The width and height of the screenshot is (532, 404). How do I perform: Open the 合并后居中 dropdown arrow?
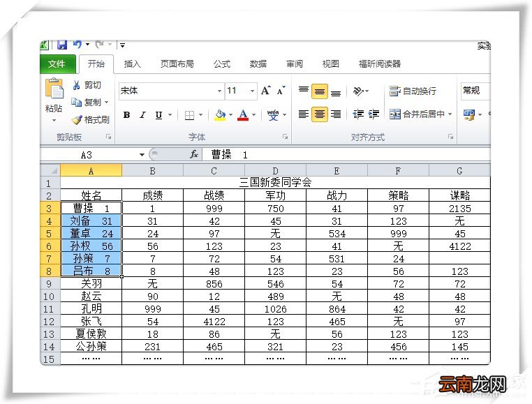click(450, 114)
